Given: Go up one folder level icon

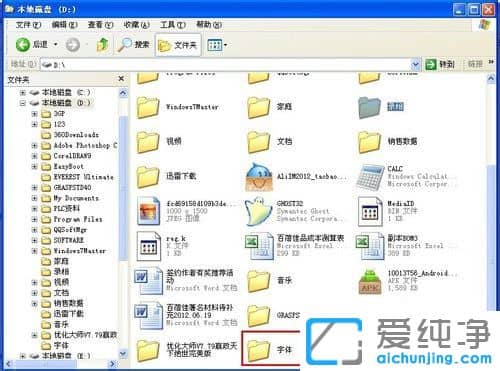Looking at the screenshot, I should click(x=102, y=45).
